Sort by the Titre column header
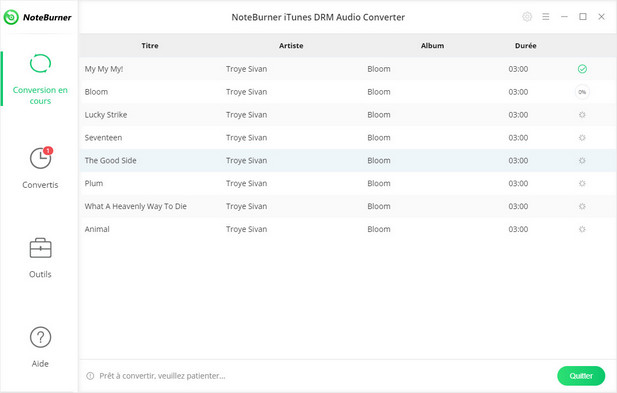The image size is (617, 393). (x=150, y=46)
